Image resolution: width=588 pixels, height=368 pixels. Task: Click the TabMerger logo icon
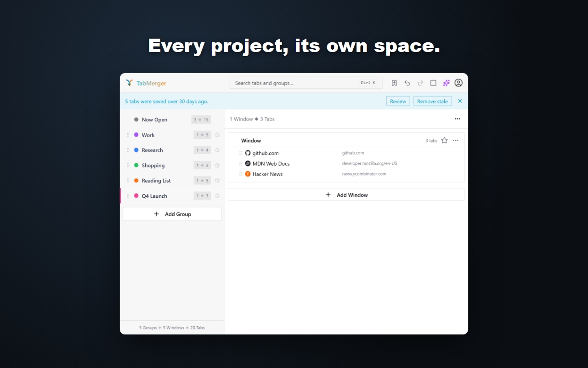[129, 83]
